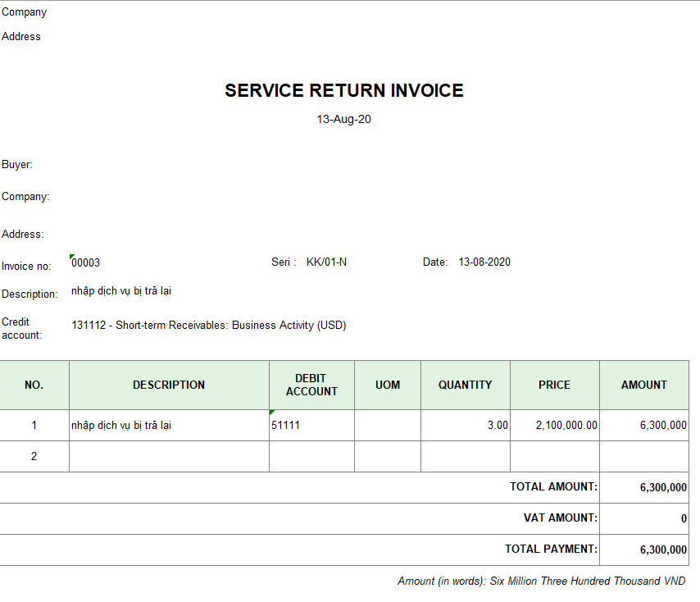Select the PRICE column header

(554, 385)
